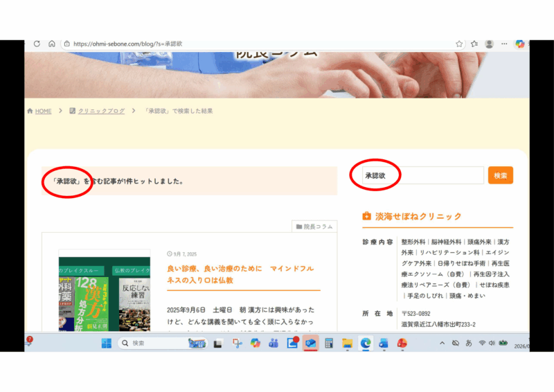This screenshot has width=554, height=392.
Task: Click the blog icon beside クリニックブログ
Action: coord(73,111)
